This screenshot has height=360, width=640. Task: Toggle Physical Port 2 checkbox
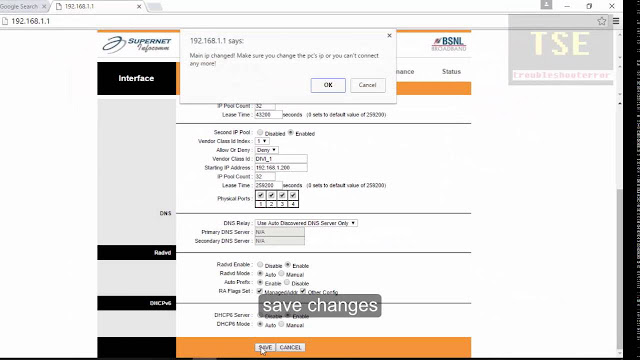271,195
